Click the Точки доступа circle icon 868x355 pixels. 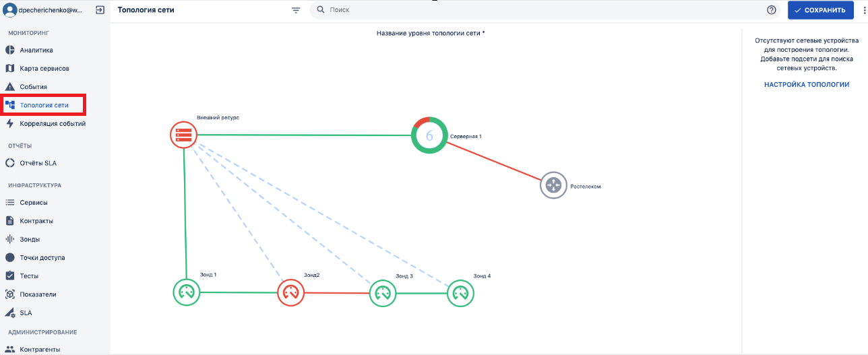(x=10, y=257)
